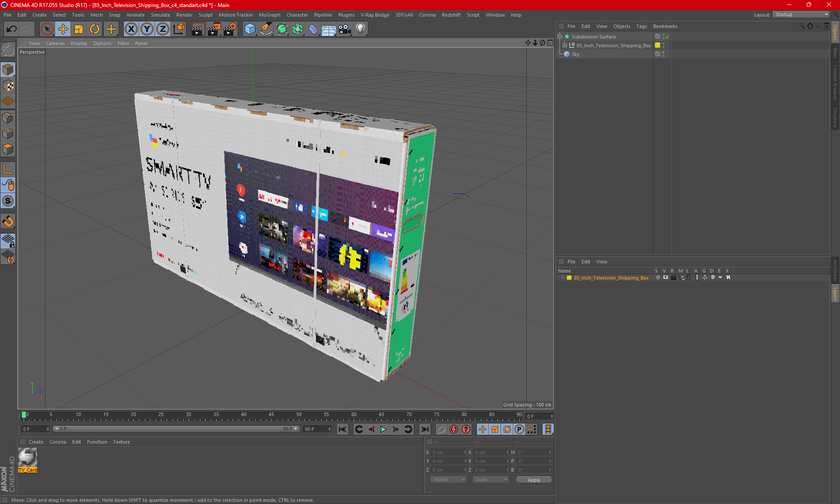Toggle X axis lock
Screen dimensions: 840x504
131,29
